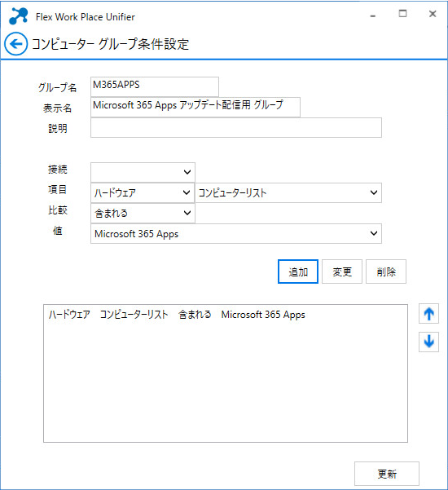
Task: Open the 含まれる comparison dropdown
Action: pos(143,213)
